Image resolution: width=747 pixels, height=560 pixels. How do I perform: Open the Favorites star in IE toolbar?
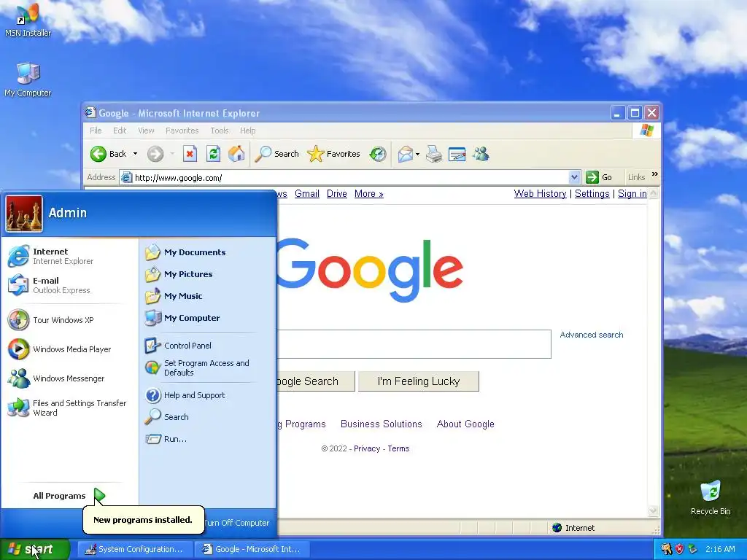point(333,154)
